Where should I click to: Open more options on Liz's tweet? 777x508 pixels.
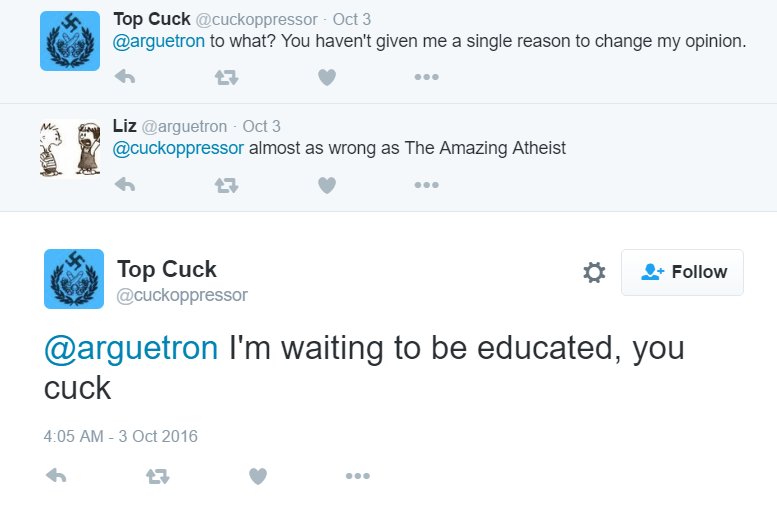[x=426, y=184]
